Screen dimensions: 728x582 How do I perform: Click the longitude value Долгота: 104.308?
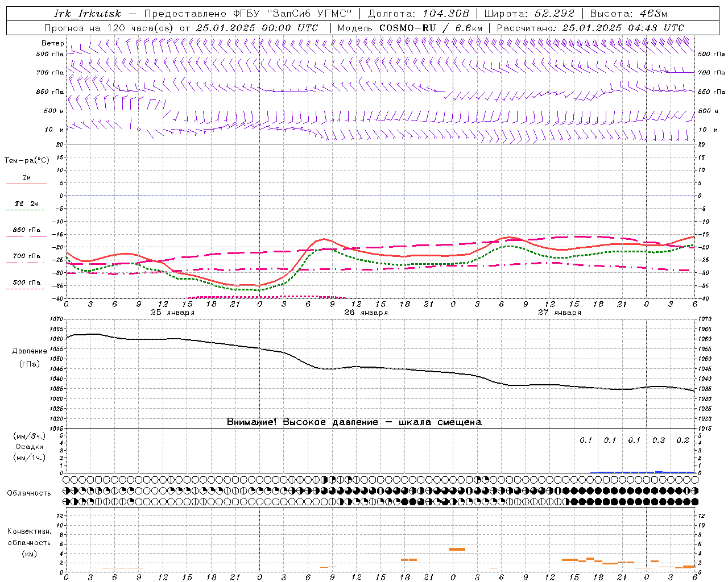click(x=419, y=14)
